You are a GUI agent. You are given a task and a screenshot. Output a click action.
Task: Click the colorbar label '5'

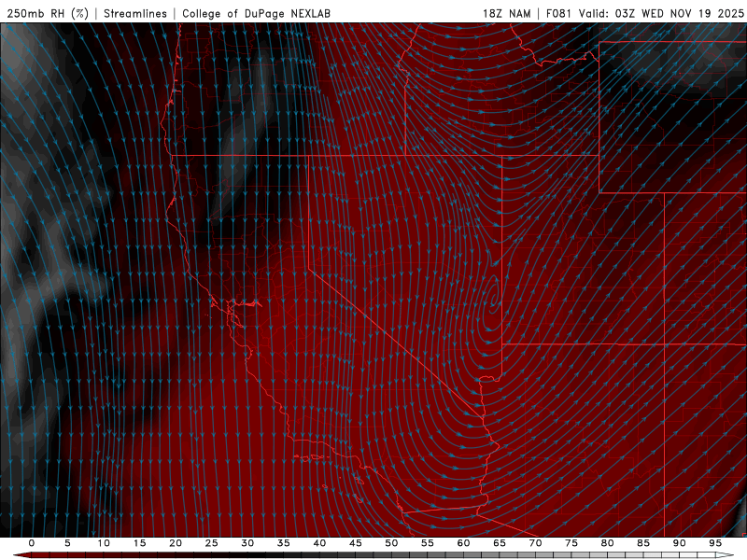(67, 543)
